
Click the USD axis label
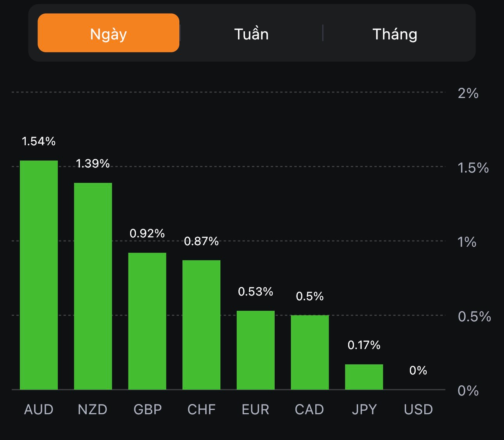pos(418,410)
